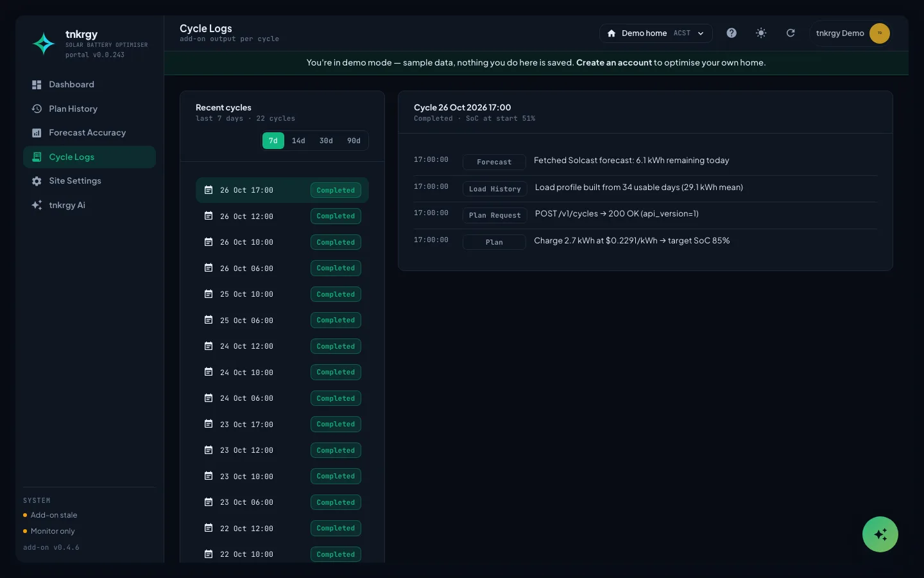Click the Cycle Logs receipt icon
924x578 pixels.
click(x=37, y=157)
